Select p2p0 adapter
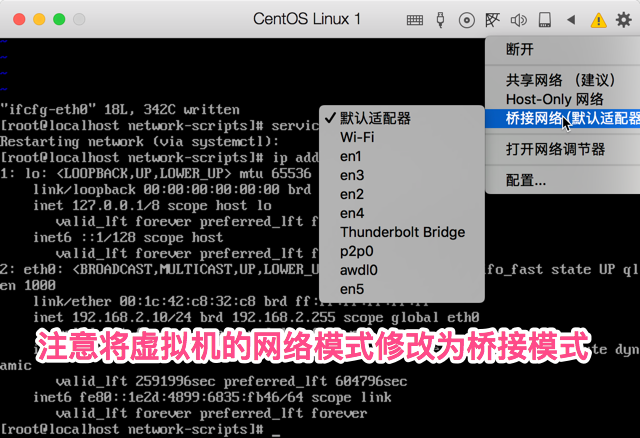 402,251
